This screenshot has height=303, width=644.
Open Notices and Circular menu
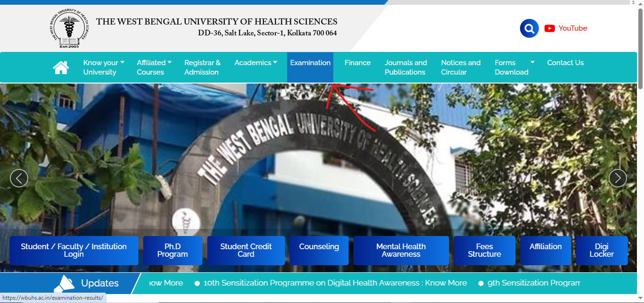[x=461, y=67]
